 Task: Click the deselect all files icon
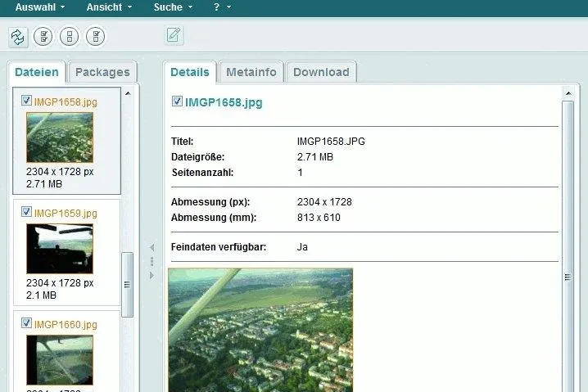[x=70, y=36]
